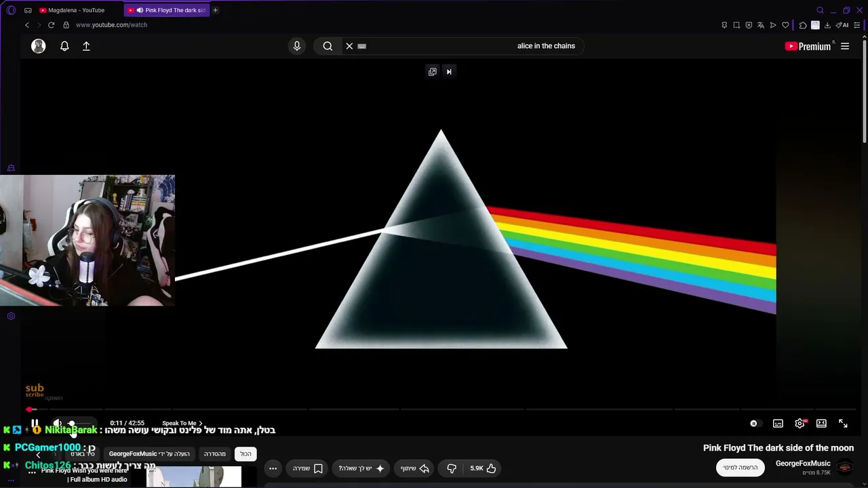Select the 'הכול' filter chip
The image size is (868, 488).
245,454
